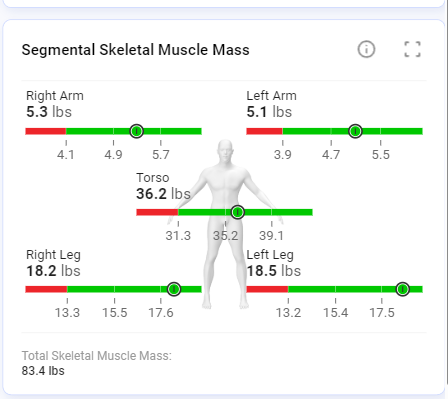Click the red zone of the Right Arm bar
This screenshot has height=399, width=448.
46,131
